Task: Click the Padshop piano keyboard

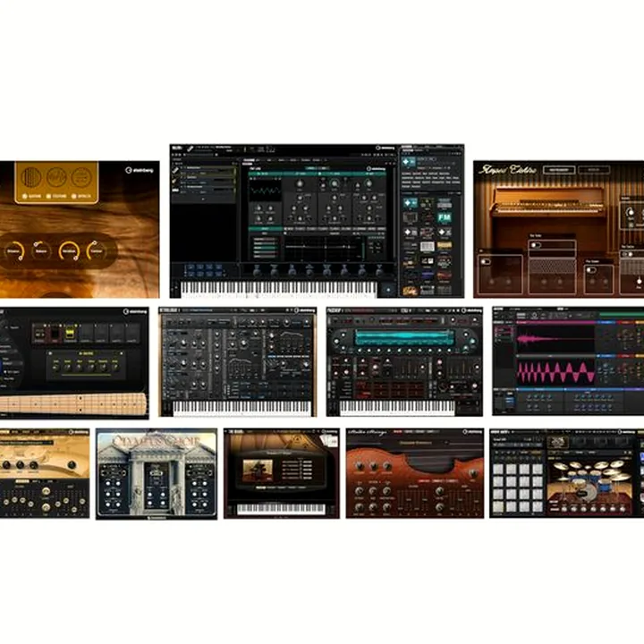Action: point(397,408)
